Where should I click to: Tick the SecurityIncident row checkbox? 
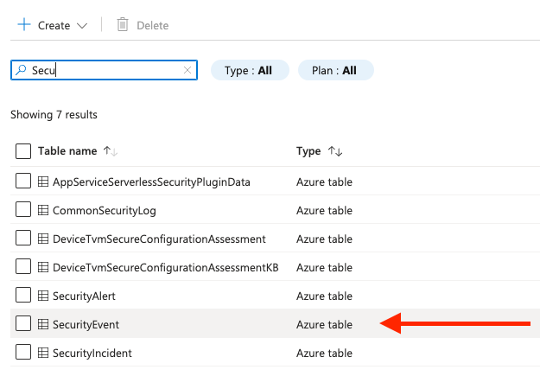[x=23, y=353]
